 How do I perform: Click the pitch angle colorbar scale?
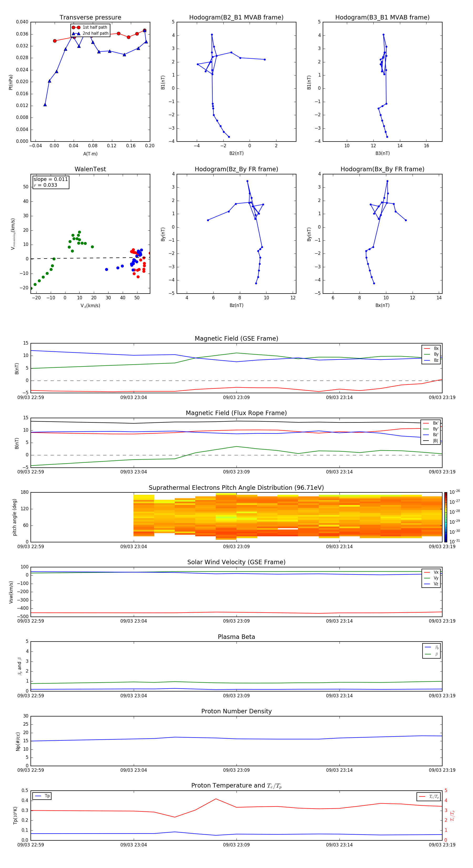[446, 517]
